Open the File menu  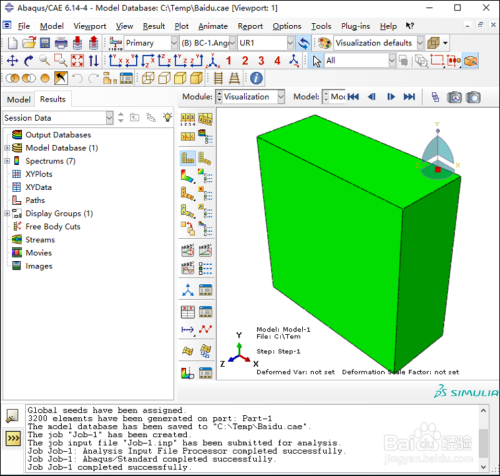(x=24, y=26)
